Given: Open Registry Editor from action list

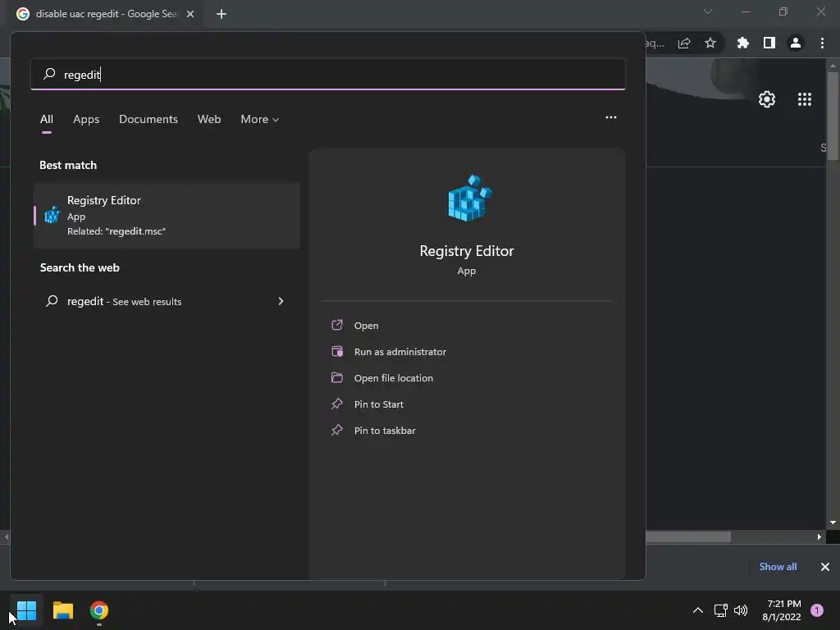Looking at the screenshot, I should point(366,326).
